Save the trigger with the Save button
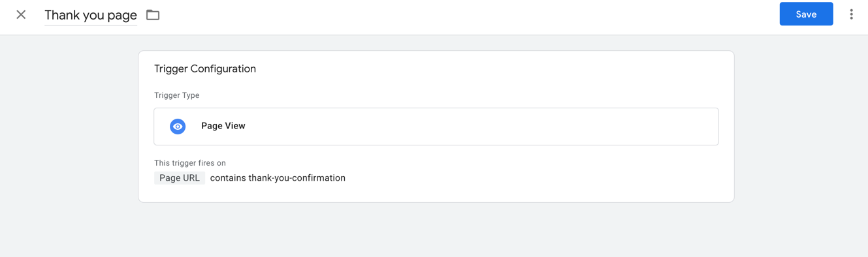The width and height of the screenshot is (868, 257). click(806, 14)
